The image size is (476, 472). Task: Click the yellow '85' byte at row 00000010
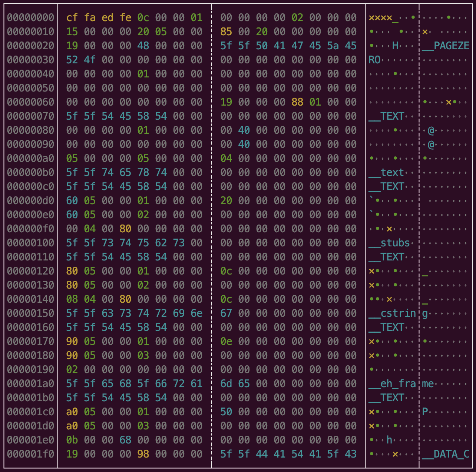point(226,32)
